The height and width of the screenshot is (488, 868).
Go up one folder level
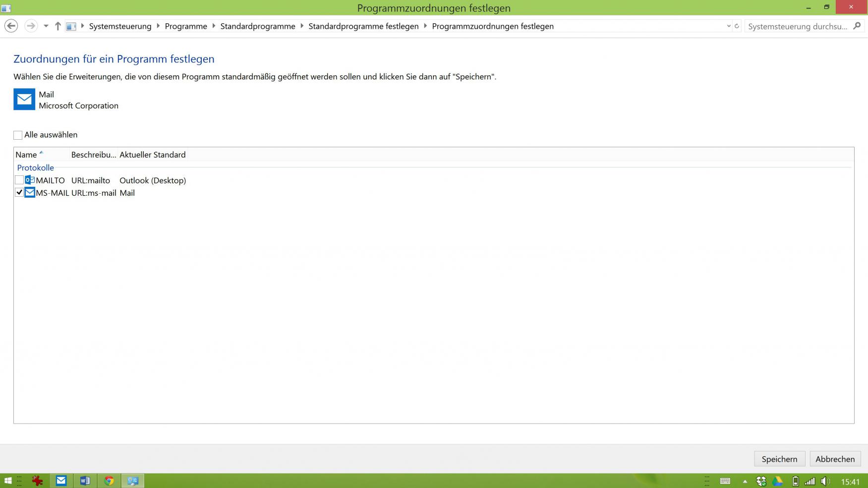(58, 26)
